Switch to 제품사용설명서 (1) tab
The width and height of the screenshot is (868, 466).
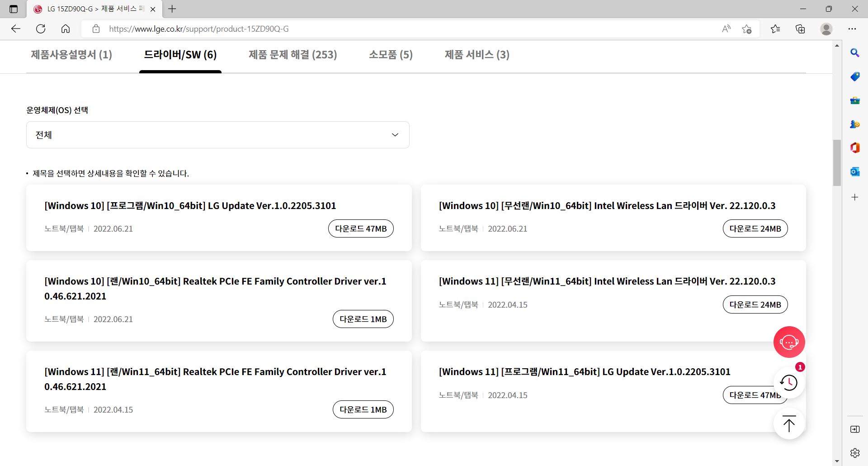(x=71, y=55)
